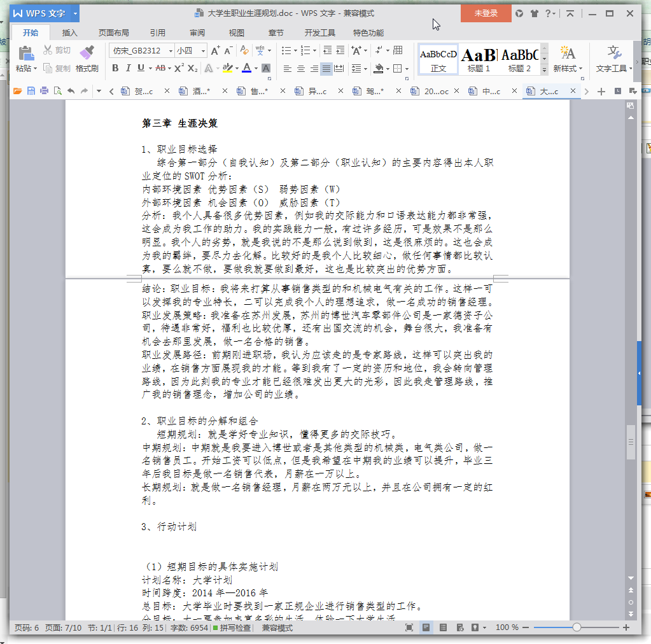Apply superscript formatting
This screenshot has height=644, width=651.
[179, 68]
